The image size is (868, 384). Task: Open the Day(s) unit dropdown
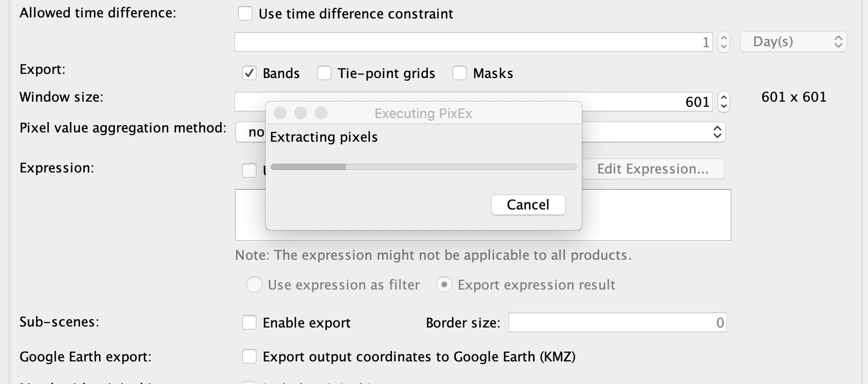[x=794, y=42]
